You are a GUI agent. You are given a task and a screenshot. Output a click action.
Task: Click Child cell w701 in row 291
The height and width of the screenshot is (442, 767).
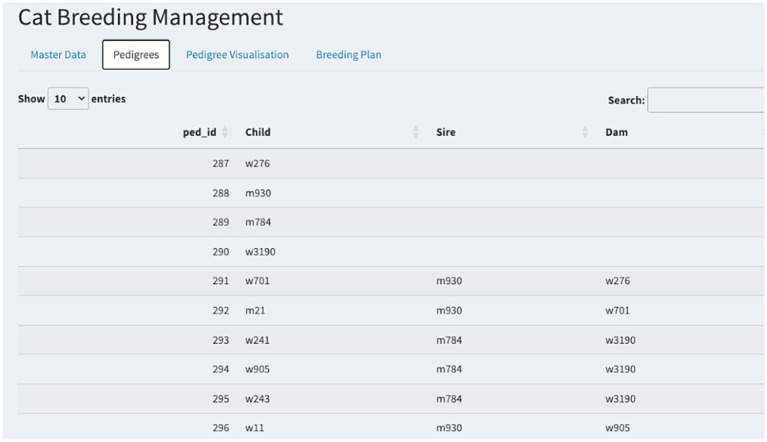pyautogui.click(x=257, y=281)
